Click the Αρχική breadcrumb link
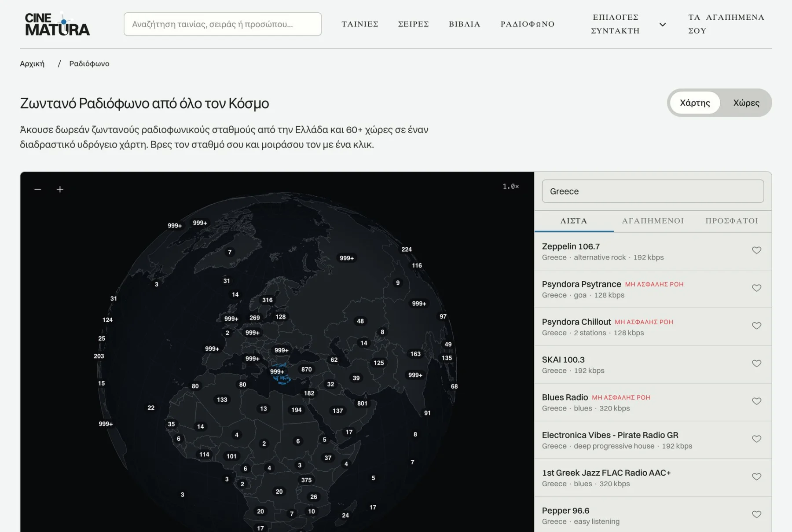Screen dimensions: 792x532 click(x=32, y=64)
